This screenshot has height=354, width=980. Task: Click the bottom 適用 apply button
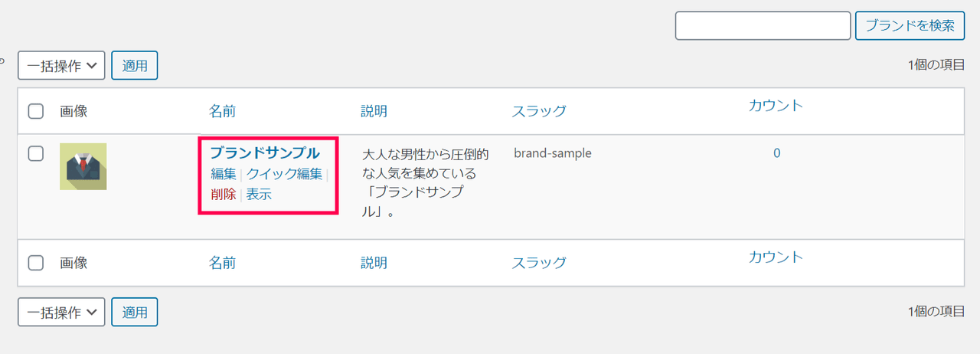(x=135, y=312)
